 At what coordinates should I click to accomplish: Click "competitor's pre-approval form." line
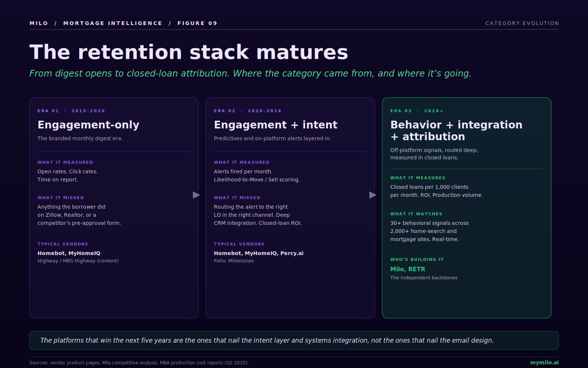79,223
